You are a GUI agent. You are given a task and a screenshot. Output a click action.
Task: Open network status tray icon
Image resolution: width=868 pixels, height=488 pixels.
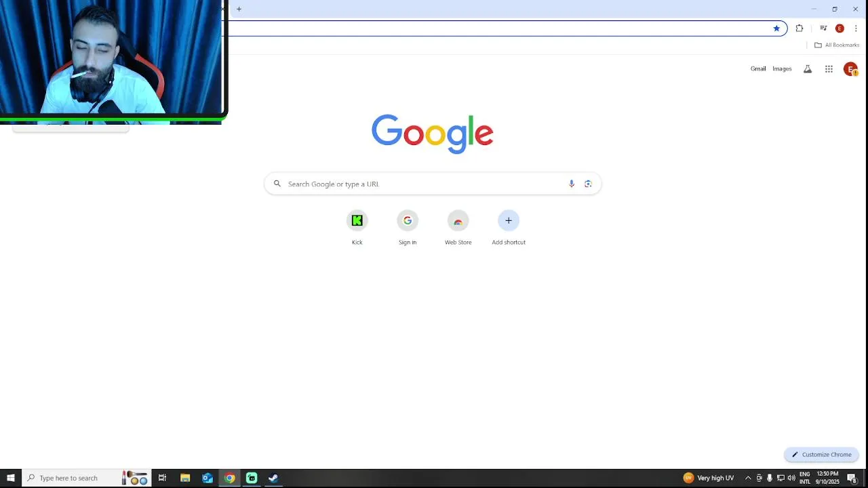click(781, 478)
